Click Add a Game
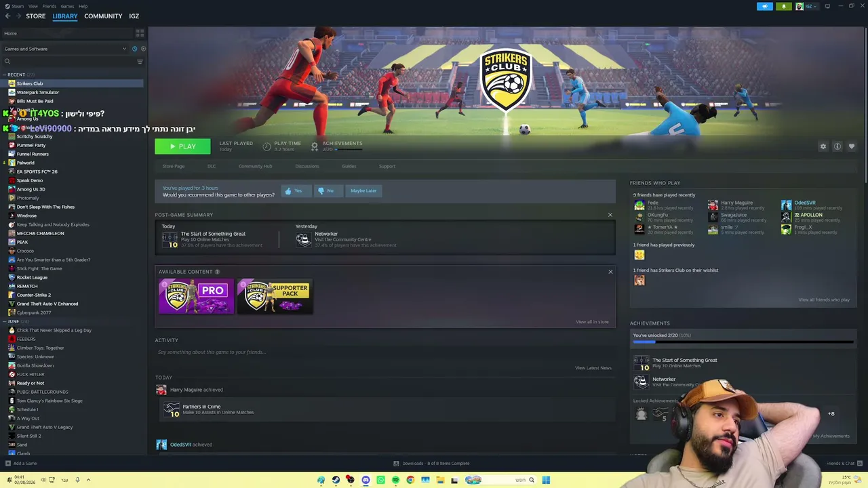Screen dimensions: 868x488 point(21,464)
